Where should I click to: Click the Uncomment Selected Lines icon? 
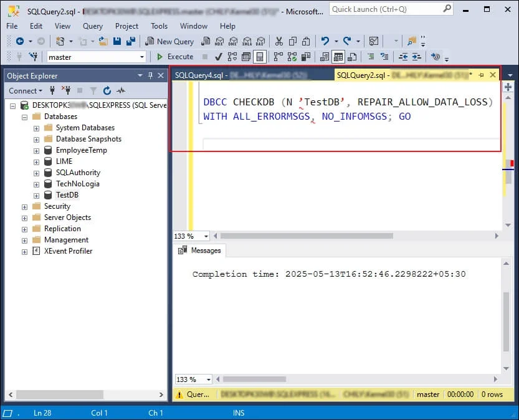(x=384, y=57)
